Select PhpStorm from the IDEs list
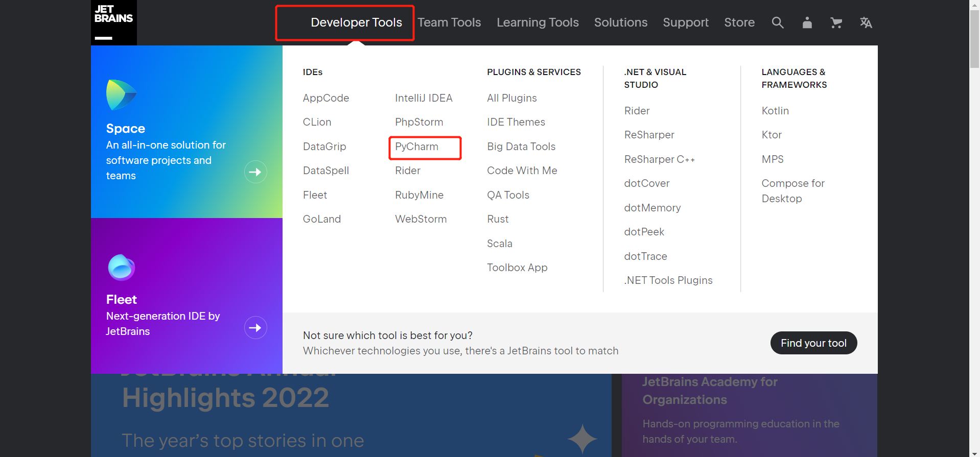This screenshot has width=980, height=457. [419, 122]
